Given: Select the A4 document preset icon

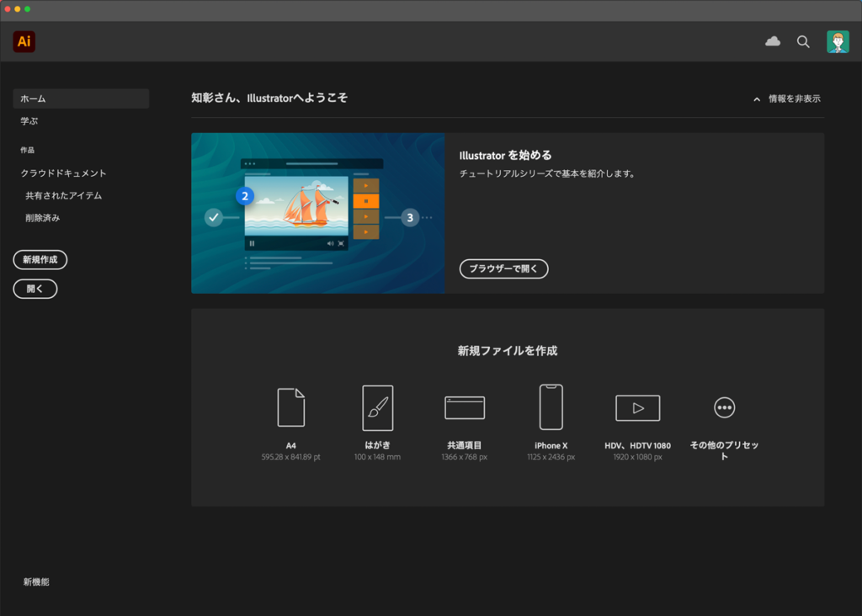Looking at the screenshot, I should tap(290, 407).
